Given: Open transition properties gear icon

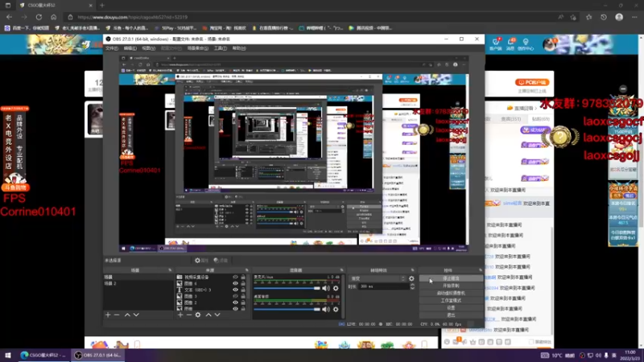Looking at the screenshot, I should click(x=411, y=278).
